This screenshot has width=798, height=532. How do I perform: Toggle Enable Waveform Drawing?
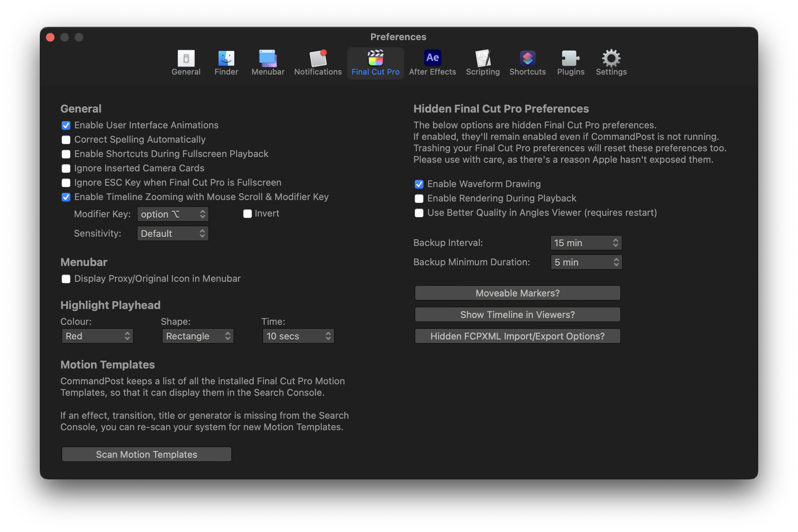419,184
